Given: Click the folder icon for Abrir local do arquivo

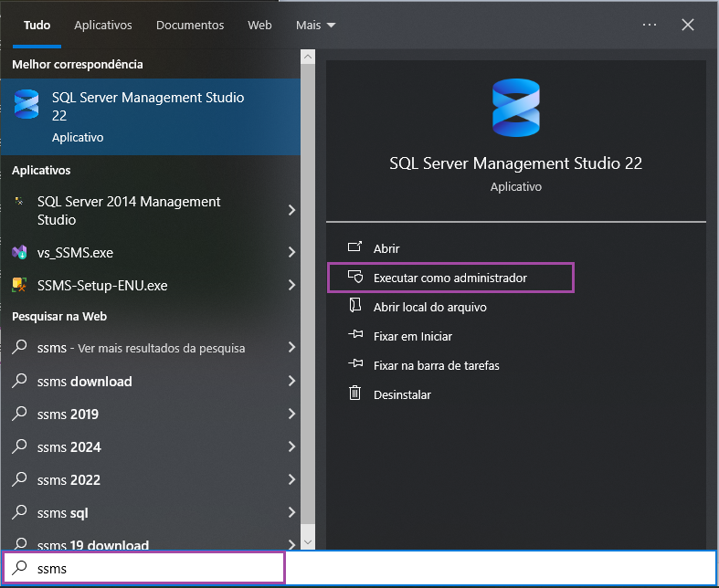Looking at the screenshot, I should 355,307.
